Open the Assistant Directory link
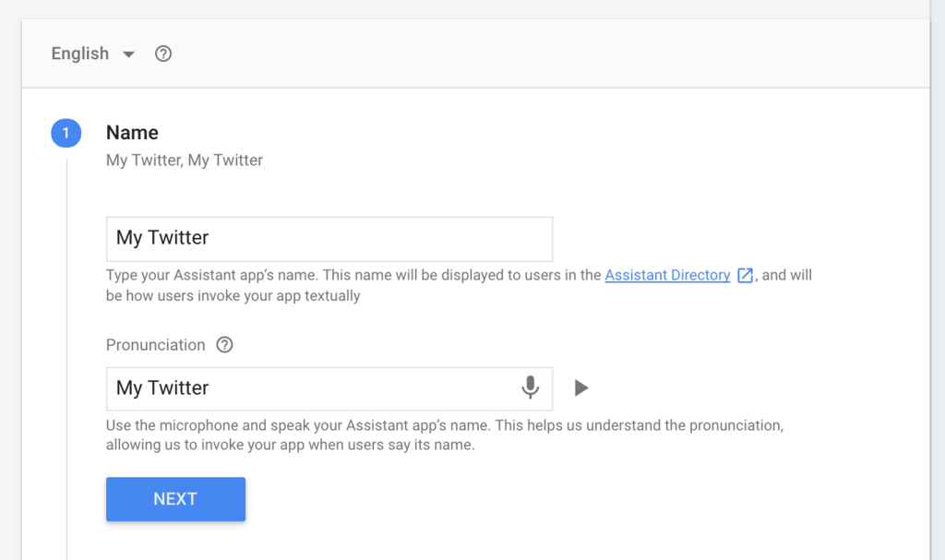The image size is (945, 560). [x=667, y=275]
